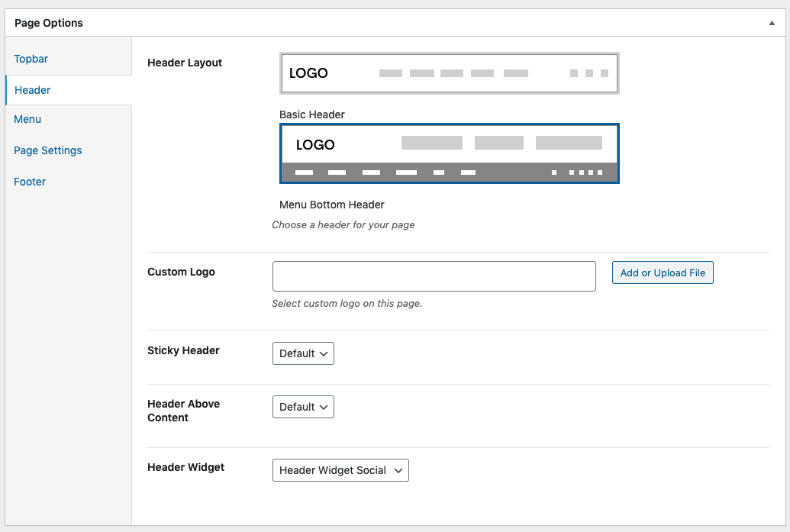
Task: Switch to the Menu tab
Action: [x=27, y=119]
